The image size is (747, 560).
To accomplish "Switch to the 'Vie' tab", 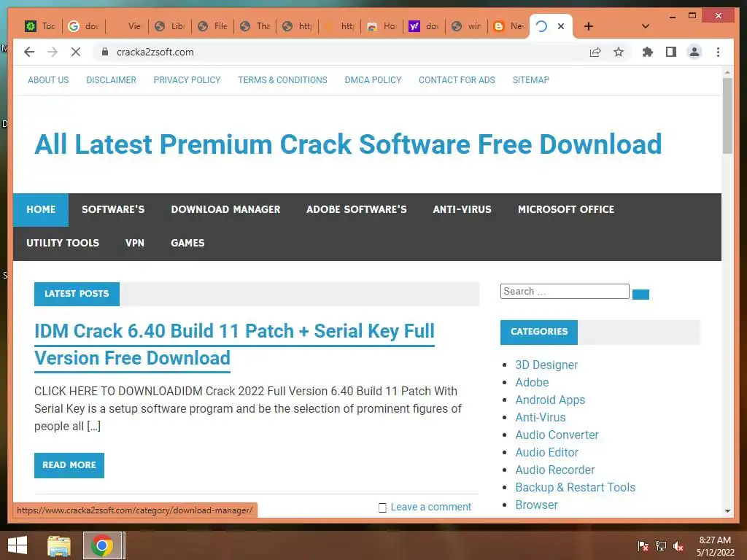I will (127, 26).
